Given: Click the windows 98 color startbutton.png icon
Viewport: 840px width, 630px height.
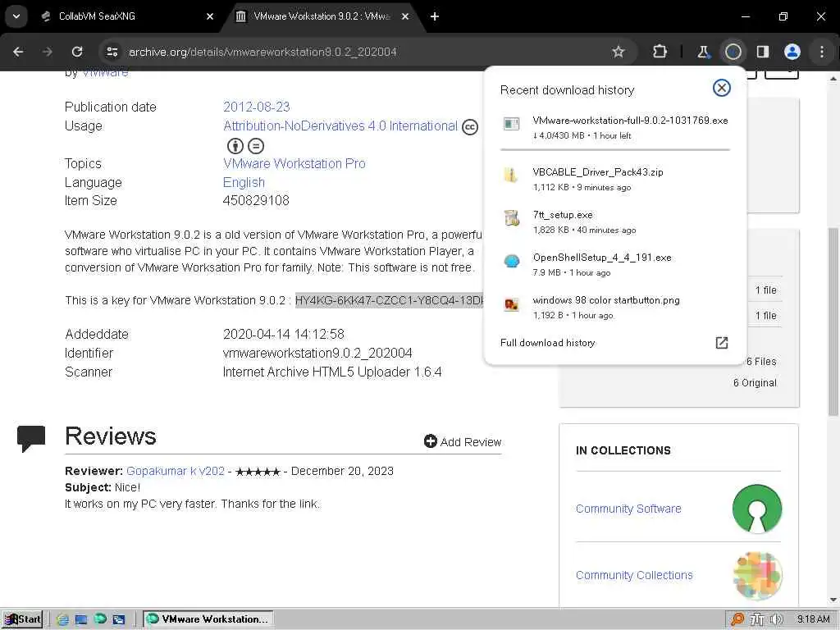Looking at the screenshot, I should click(511, 304).
